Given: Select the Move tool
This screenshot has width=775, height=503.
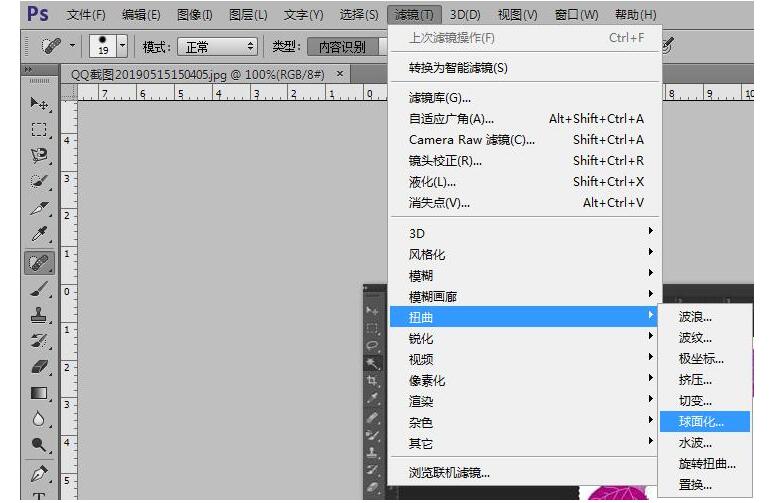Looking at the screenshot, I should coord(39,104).
